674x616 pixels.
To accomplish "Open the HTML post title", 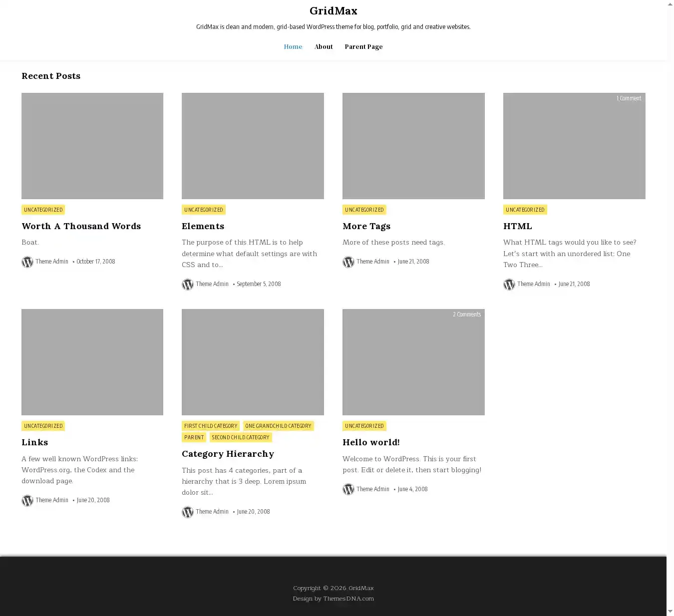I will click(x=518, y=226).
